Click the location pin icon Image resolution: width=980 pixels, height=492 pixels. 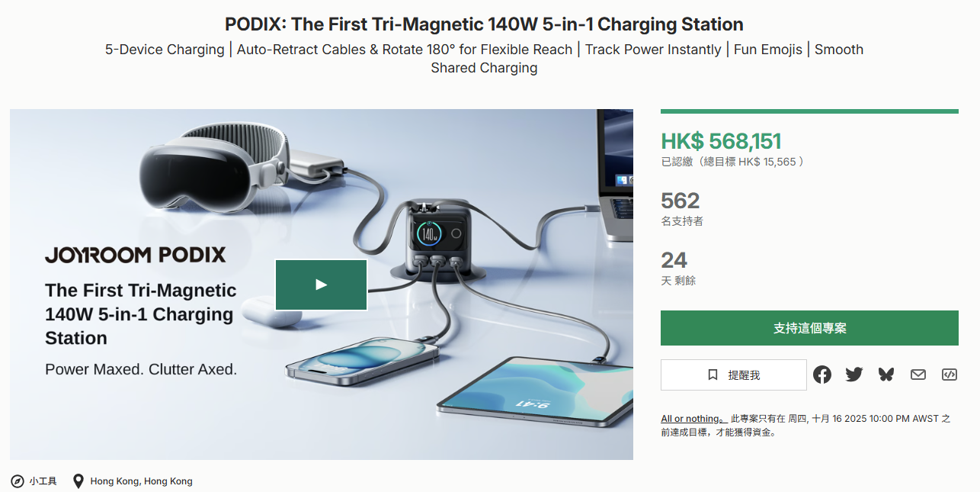point(78,481)
